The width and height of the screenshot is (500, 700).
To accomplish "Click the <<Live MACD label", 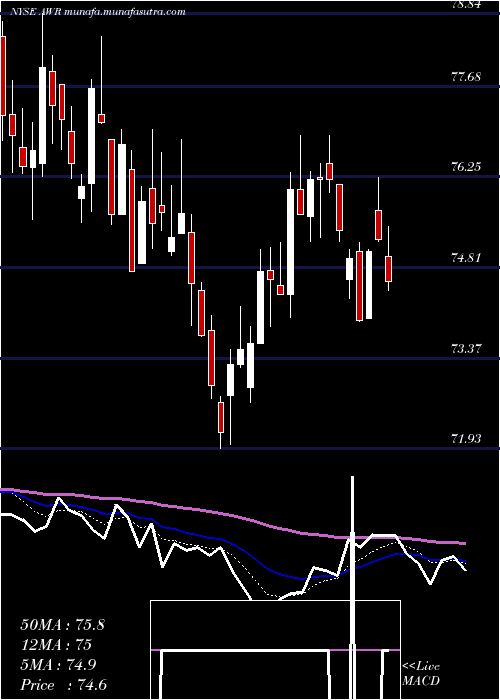I will [x=421, y=674].
